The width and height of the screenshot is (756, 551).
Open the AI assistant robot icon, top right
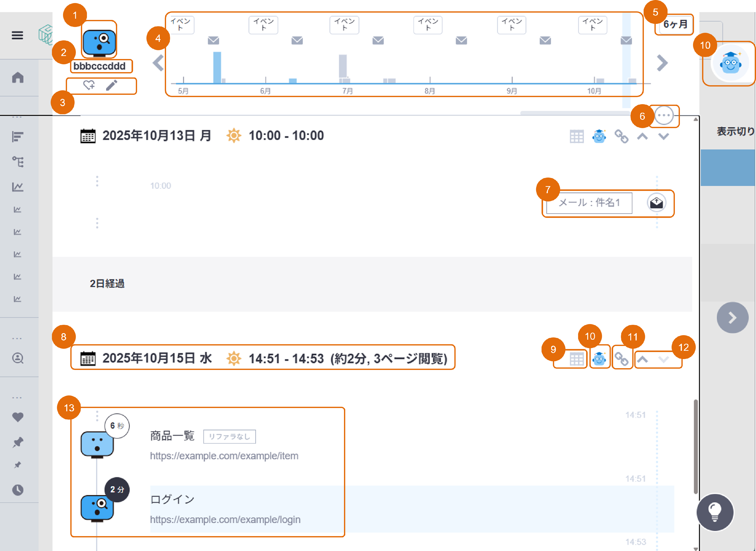tap(730, 63)
